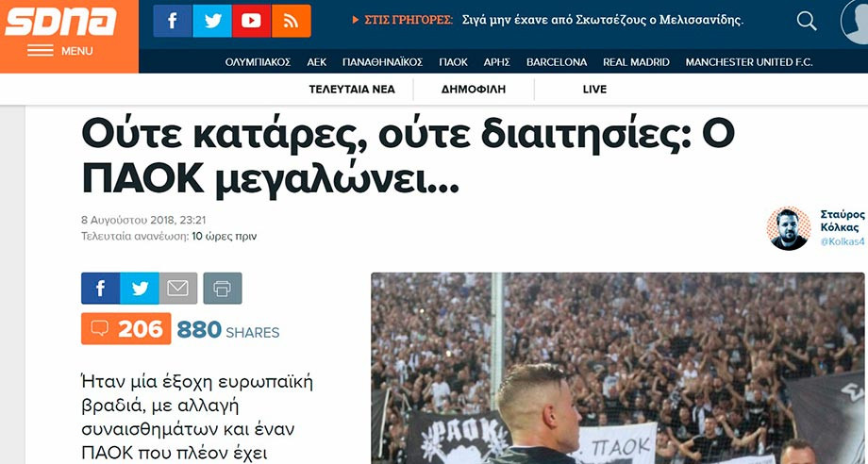Go to ΠΑΟΚ team section
Screen dimensions: 868x464
point(454,62)
